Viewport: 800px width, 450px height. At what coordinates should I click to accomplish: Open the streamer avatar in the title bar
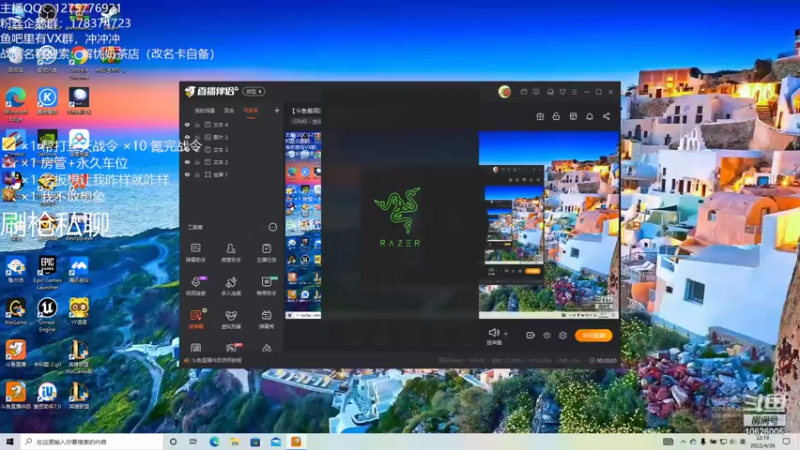pyautogui.click(x=504, y=92)
